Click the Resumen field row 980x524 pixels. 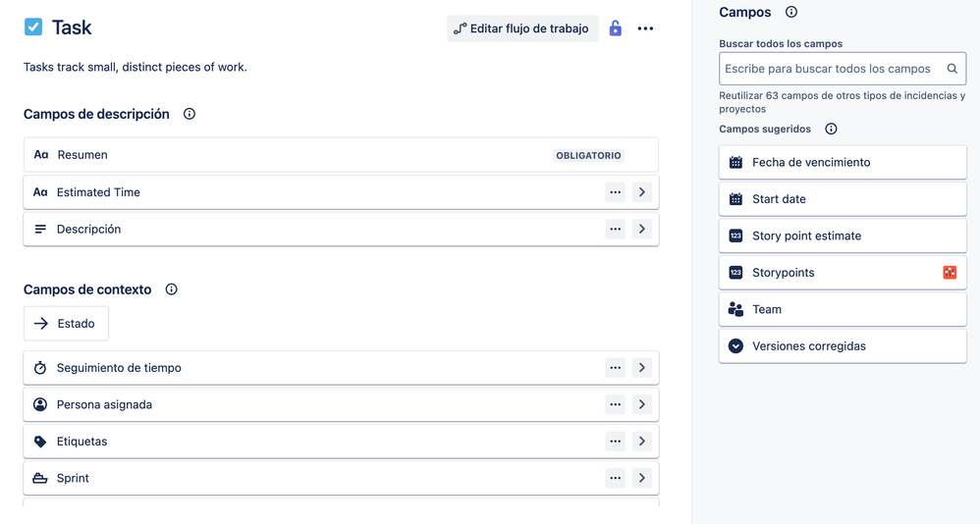(342, 155)
